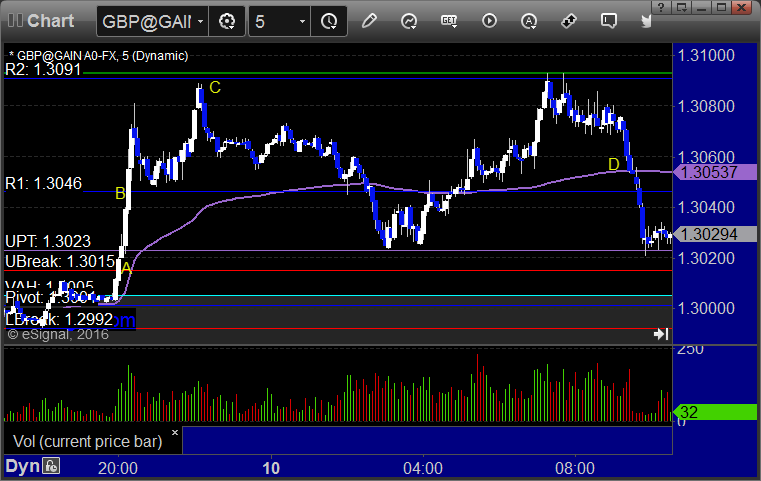Click the yellow D annotation label
The height and width of the screenshot is (481, 761).
(614, 165)
